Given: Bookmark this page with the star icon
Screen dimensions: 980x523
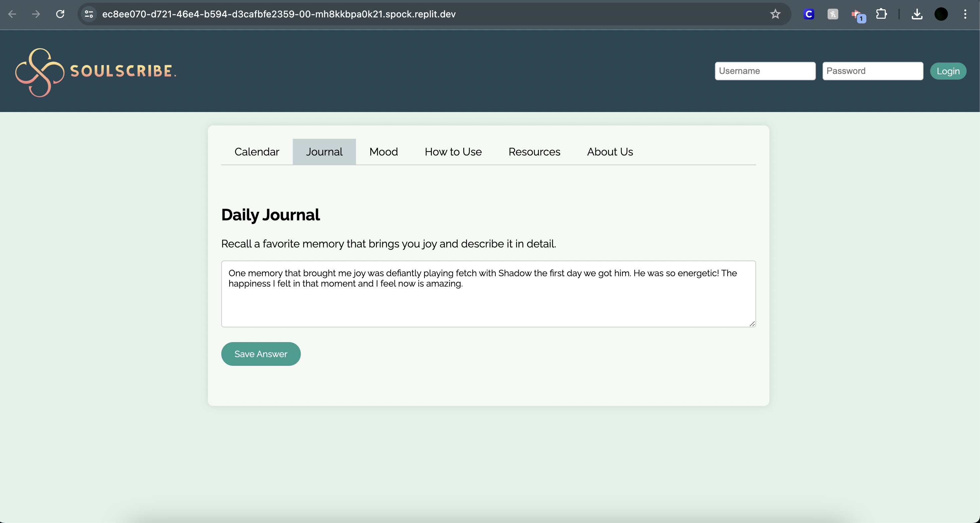Looking at the screenshot, I should click(775, 14).
